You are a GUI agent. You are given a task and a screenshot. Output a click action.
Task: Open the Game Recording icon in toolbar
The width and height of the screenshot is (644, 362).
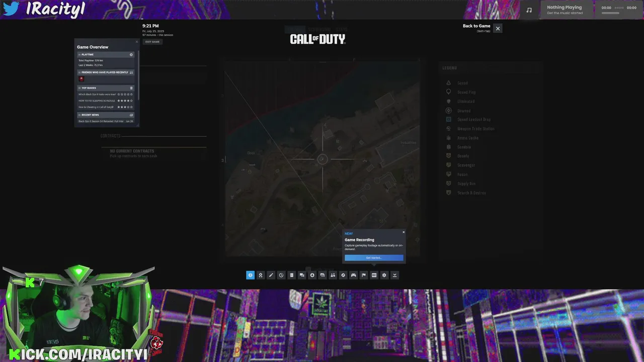(374, 275)
